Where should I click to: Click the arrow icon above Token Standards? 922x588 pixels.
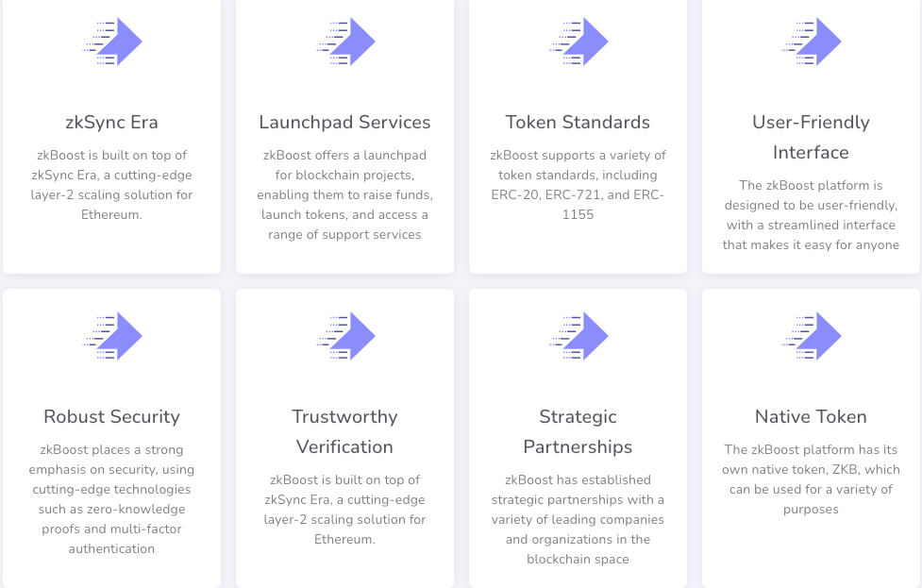click(578, 42)
